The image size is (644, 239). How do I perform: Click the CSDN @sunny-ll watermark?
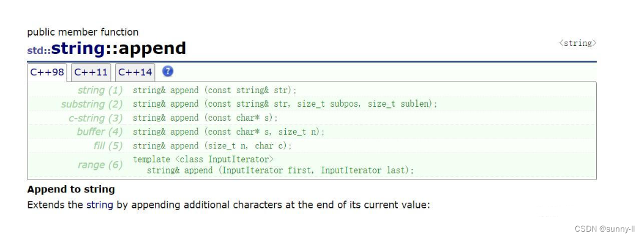point(605,229)
